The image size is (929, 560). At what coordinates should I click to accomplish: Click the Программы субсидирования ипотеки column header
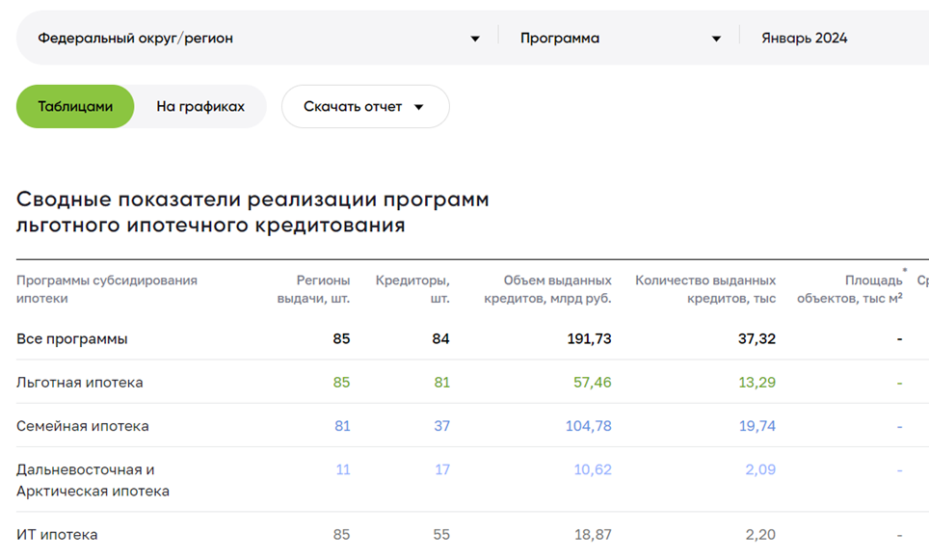107,289
